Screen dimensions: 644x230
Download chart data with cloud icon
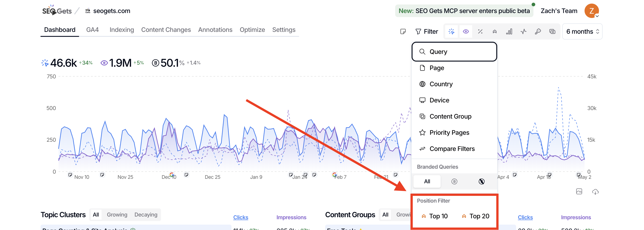tap(595, 192)
